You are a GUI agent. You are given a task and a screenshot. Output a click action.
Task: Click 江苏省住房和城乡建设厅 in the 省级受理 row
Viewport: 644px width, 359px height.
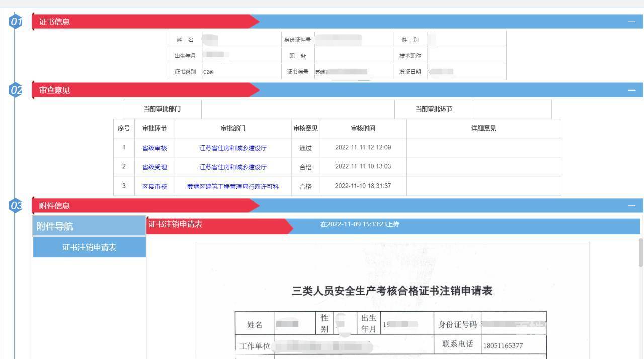click(233, 167)
